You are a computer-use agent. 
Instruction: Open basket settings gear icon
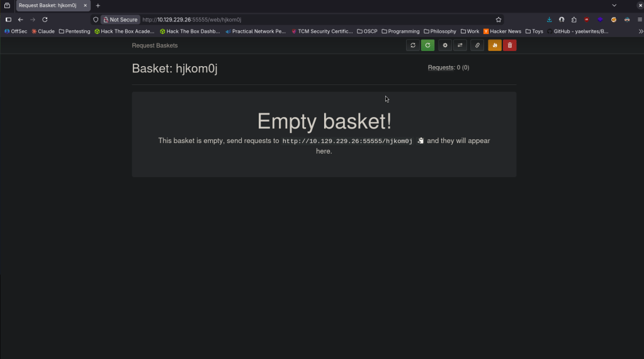[445, 45]
